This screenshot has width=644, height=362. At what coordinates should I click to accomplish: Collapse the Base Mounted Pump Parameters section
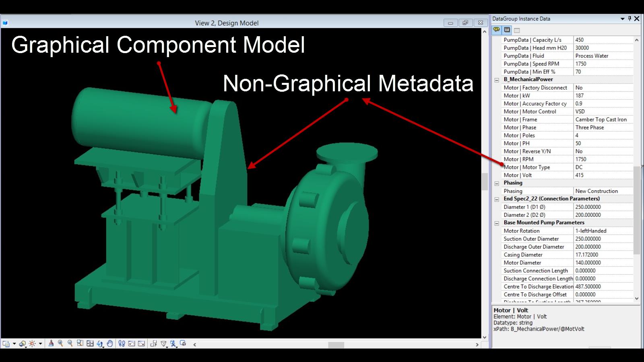[497, 223]
